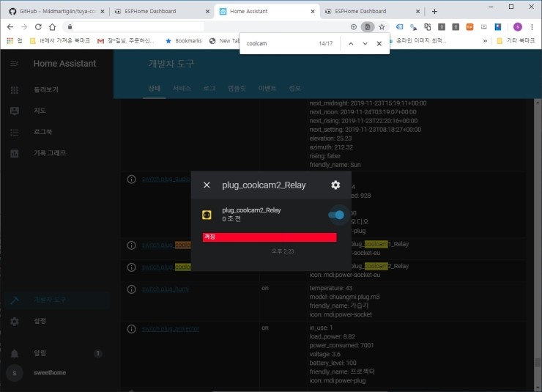Viewport: 542px width, 392px height.
Task: Click zoom plus icon in address bar
Action: click(353, 27)
